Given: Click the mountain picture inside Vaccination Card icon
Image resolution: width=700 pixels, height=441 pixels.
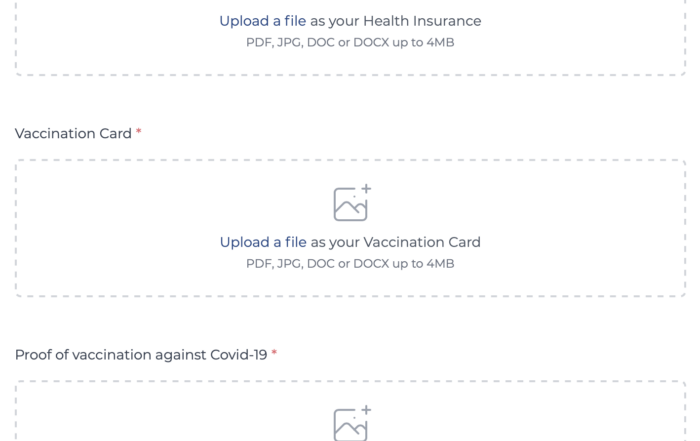Looking at the screenshot, I should click(350, 205).
